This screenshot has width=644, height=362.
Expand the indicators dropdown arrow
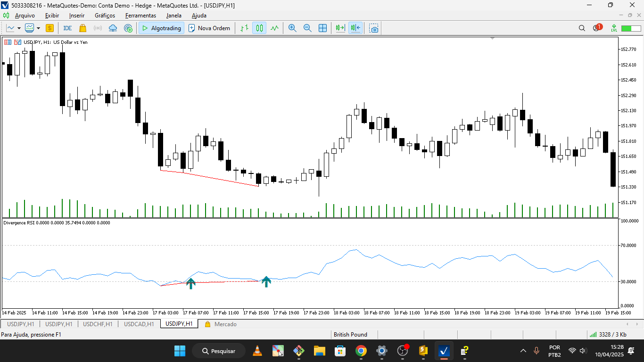pos(37,28)
